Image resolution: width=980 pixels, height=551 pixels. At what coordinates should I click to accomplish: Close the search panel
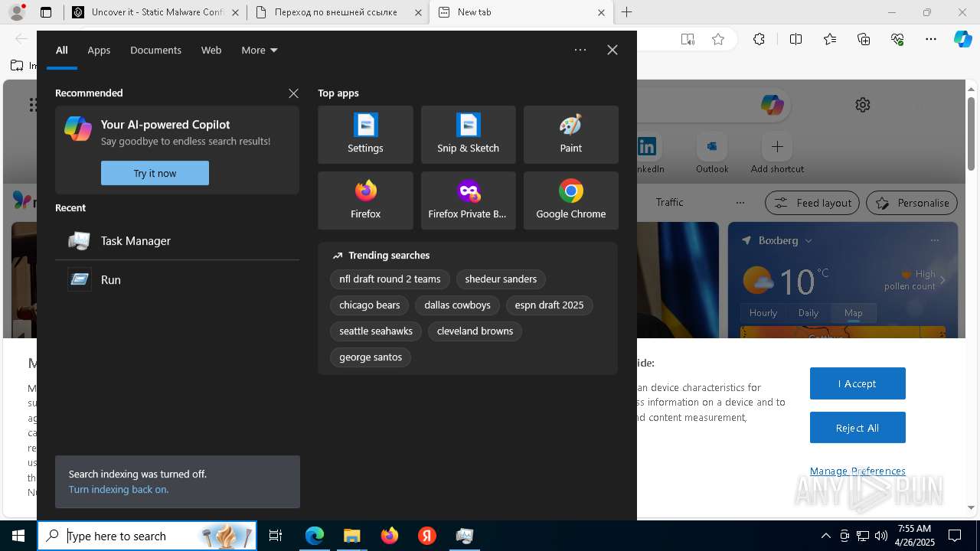(612, 50)
